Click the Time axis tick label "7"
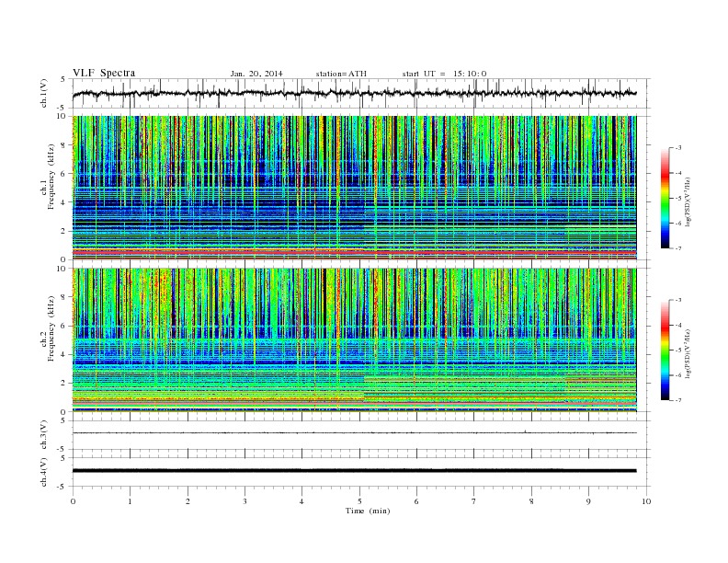Viewport: 728px width, 563px height. click(x=474, y=501)
